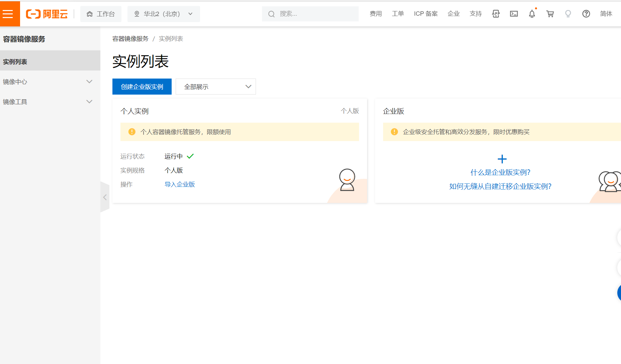Open the notifications bell

coord(532,14)
